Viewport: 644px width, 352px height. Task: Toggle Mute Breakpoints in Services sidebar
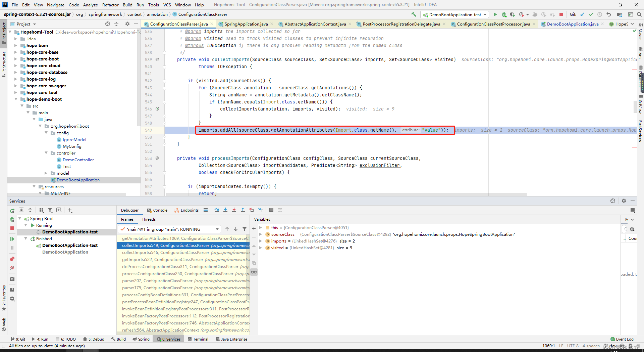[12, 268]
